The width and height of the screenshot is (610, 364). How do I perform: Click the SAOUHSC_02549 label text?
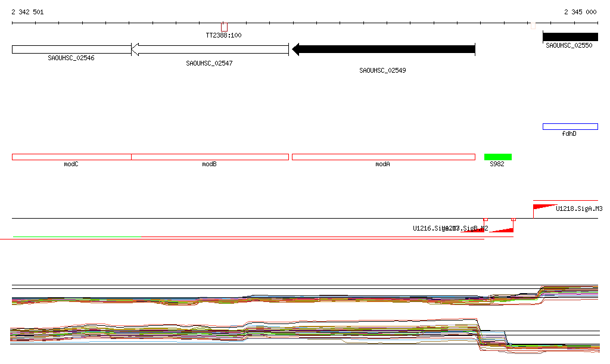tap(382, 70)
